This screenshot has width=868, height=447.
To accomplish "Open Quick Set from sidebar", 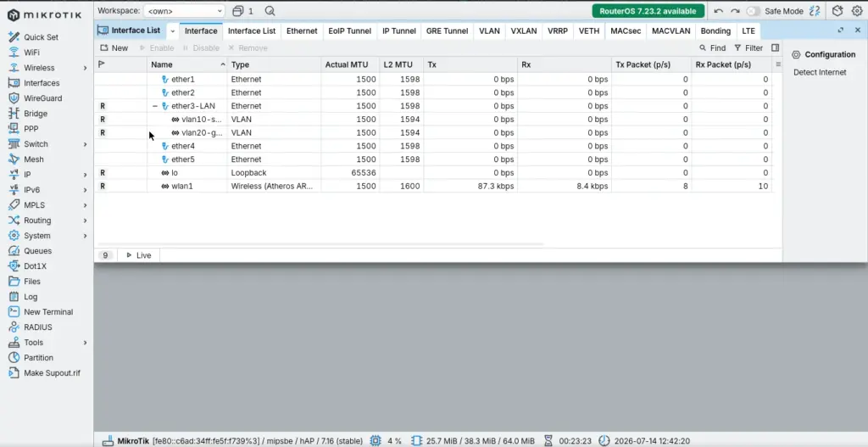I will tap(41, 37).
